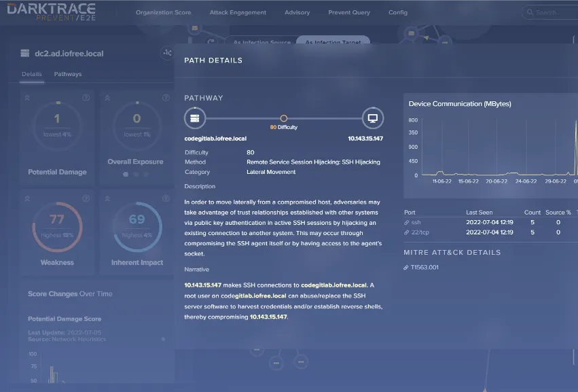This screenshot has height=392, width=578.
Task: Switch to the Pathways tab
Action: [x=68, y=74]
